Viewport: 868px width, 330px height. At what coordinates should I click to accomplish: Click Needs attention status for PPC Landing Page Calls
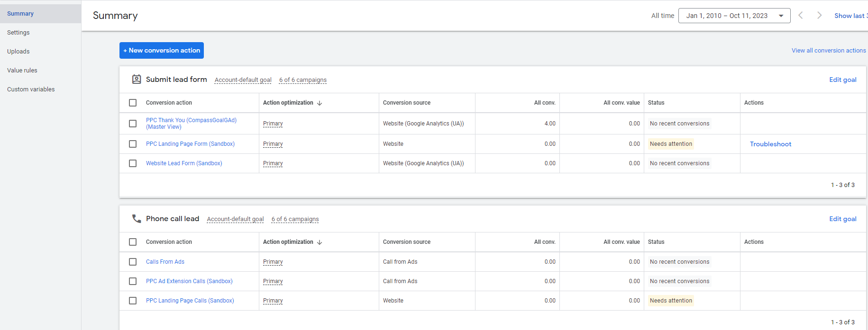pos(671,301)
